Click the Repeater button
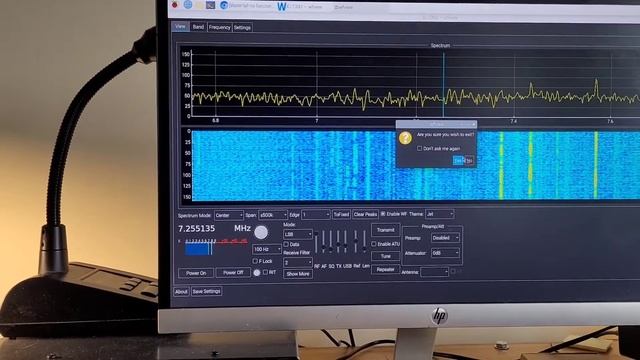Image resolution: width=640 pixels, height=360 pixels. [x=385, y=269]
